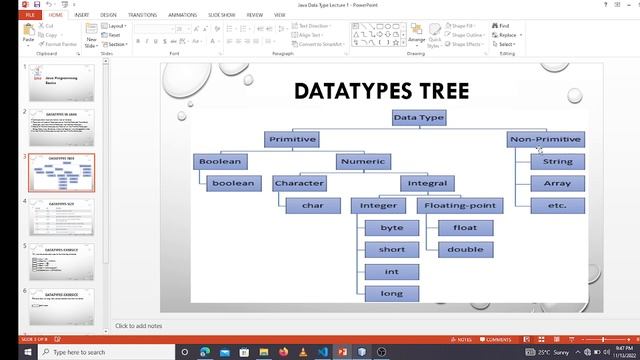
Task: Open the Font Color picker
Action: point(213,41)
